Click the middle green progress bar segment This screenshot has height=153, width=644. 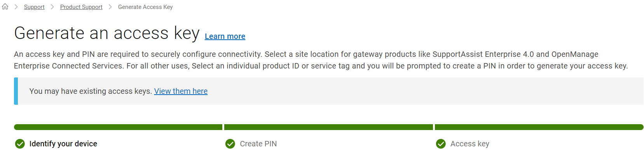click(328, 127)
